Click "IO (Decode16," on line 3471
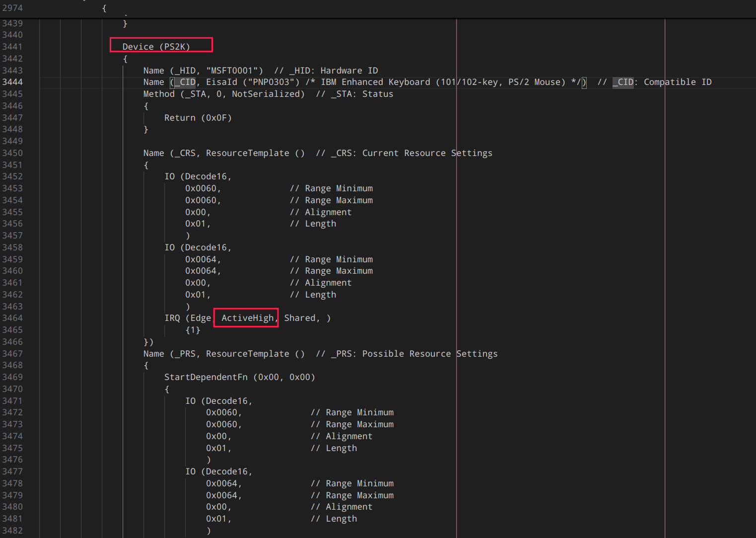 (219, 401)
